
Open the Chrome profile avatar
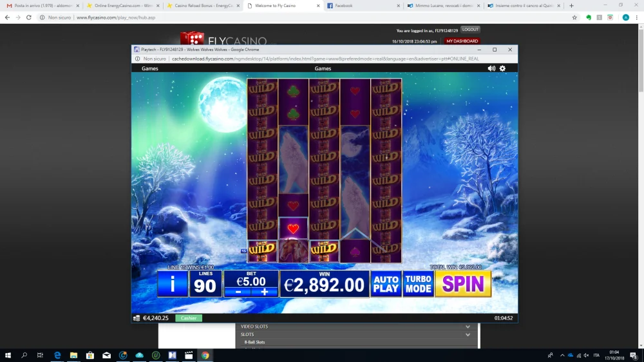pyautogui.click(x=625, y=17)
